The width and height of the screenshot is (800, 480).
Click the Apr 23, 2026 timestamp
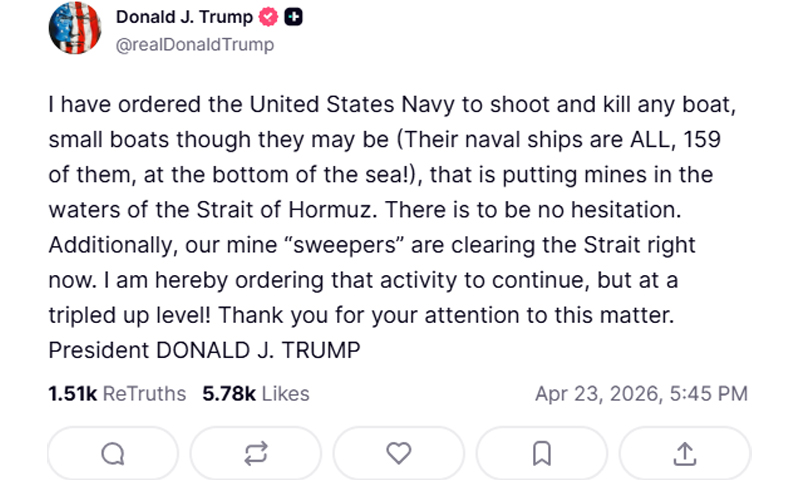pyautogui.click(x=641, y=394)
